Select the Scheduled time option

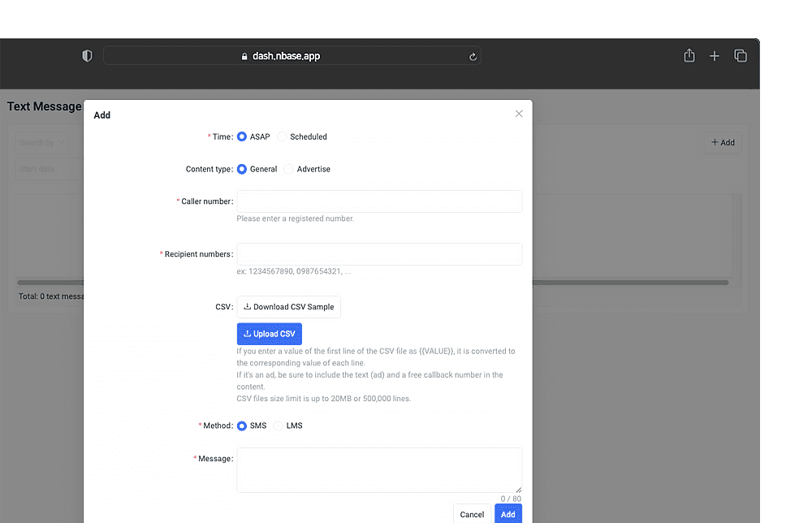[283, 136]
